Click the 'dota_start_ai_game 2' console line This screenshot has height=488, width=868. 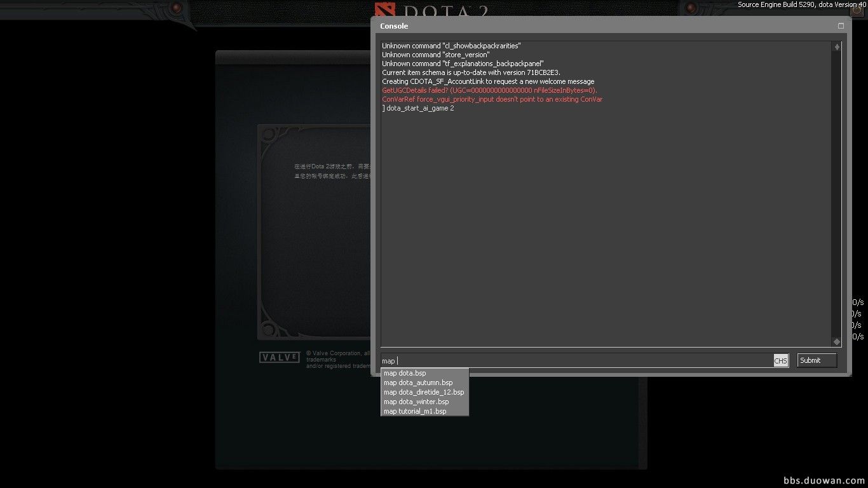pos(419,109)
